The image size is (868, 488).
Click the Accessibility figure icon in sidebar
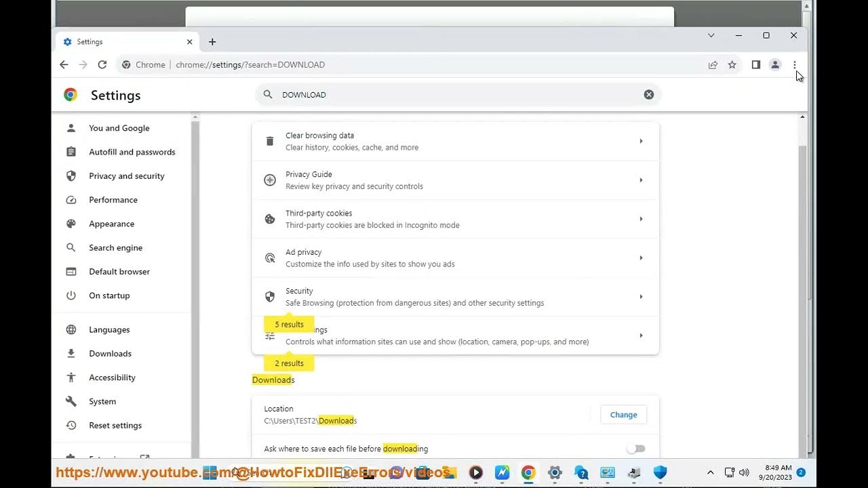click(71, 378)
